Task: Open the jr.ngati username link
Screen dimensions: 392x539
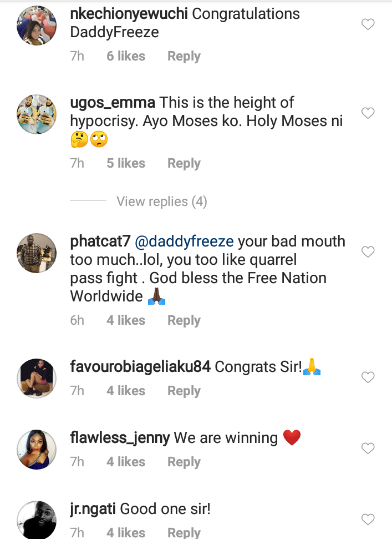Action: (x=93, y=509)
